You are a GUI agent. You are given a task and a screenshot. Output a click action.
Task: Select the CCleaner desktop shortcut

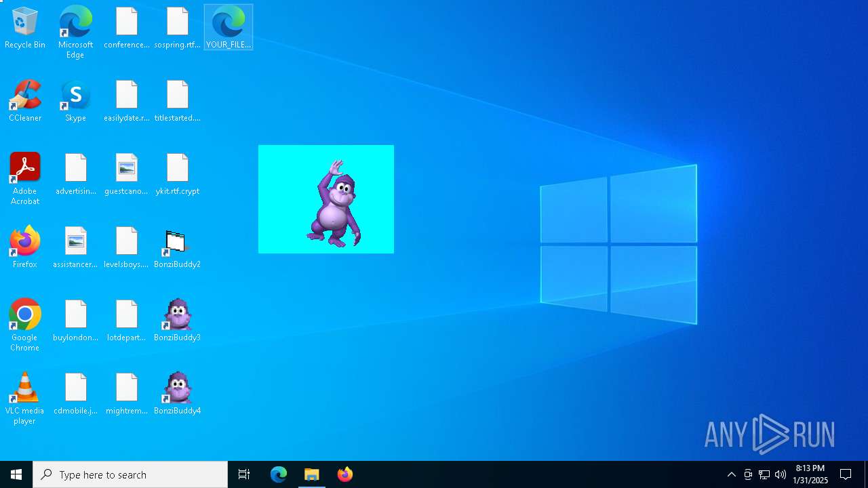pyautogui.click(x=25, y=101)
